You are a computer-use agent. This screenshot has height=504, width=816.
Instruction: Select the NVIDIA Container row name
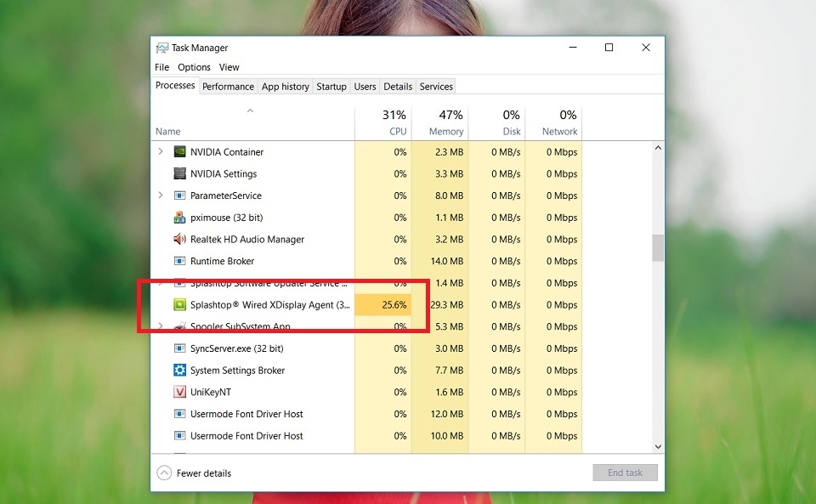(x=227, y=152)
